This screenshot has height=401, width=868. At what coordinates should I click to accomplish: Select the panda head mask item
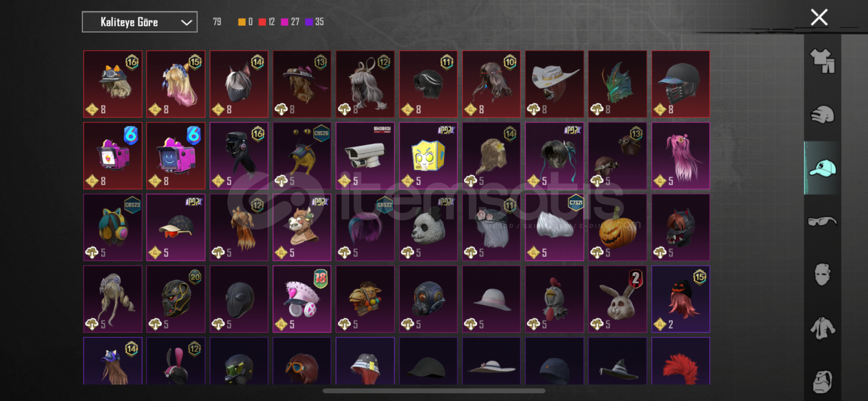[x=428, y=227]
